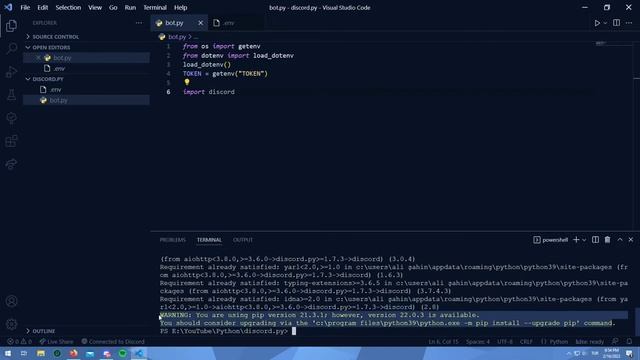The width and height of the screenshot is (640, 360).
Task: Open the Help menu
Action: coord(180,7)
